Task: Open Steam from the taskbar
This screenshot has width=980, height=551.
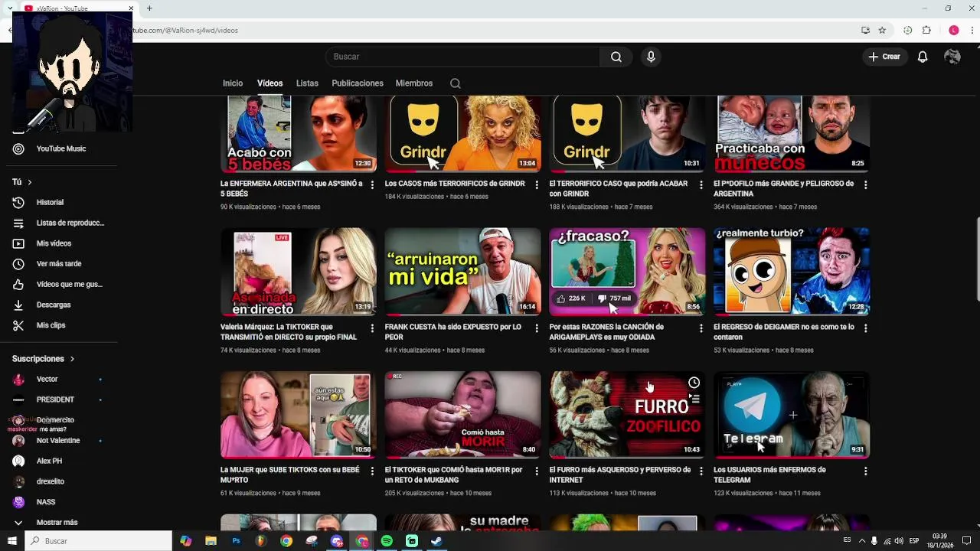Action: click(436, 541)
